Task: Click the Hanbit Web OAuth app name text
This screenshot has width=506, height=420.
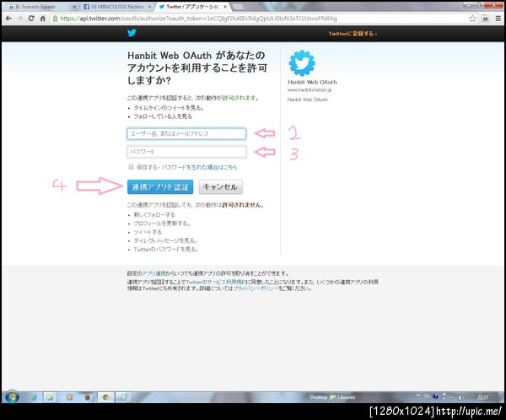Action: [x=312, y=82]
